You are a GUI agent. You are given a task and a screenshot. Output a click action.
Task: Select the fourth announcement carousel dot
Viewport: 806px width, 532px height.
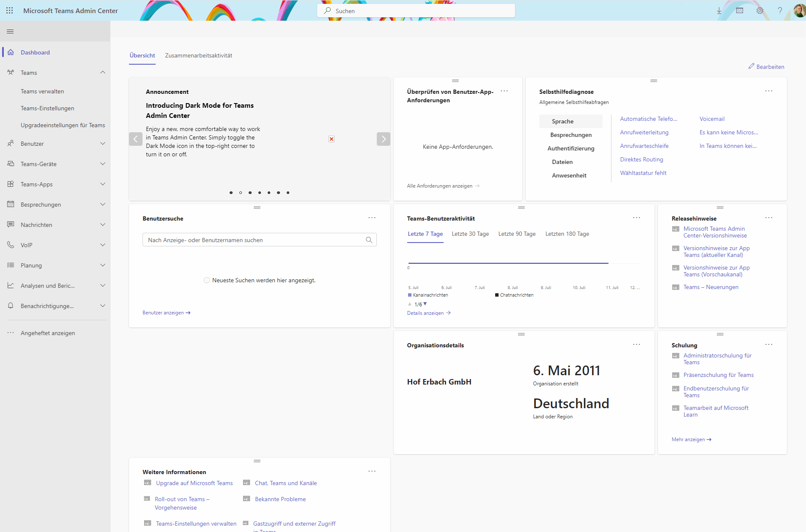(x=259, y=193)
